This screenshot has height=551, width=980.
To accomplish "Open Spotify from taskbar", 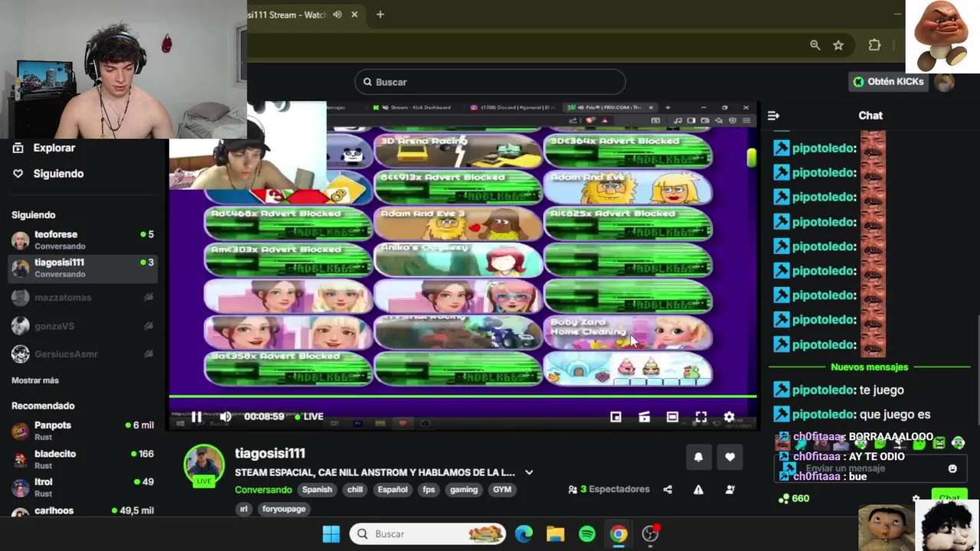I will tap(587, 534).
